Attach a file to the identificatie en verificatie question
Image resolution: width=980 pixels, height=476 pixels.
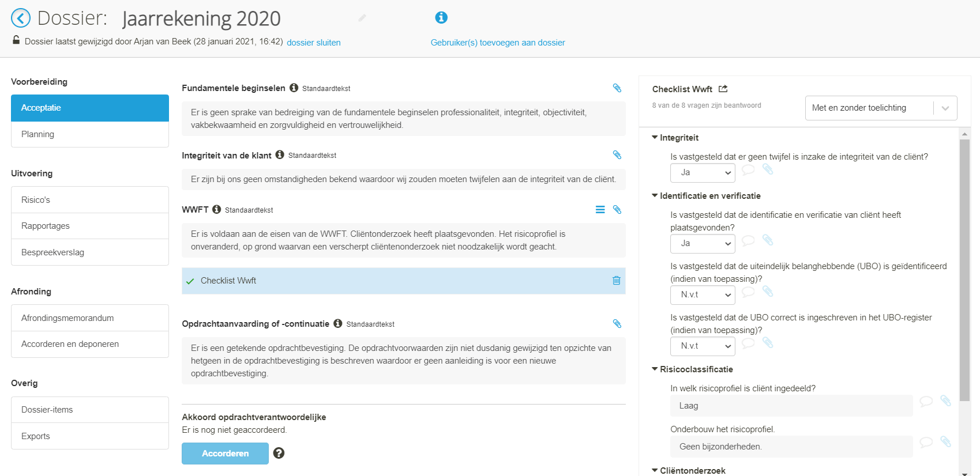(768, 240)
